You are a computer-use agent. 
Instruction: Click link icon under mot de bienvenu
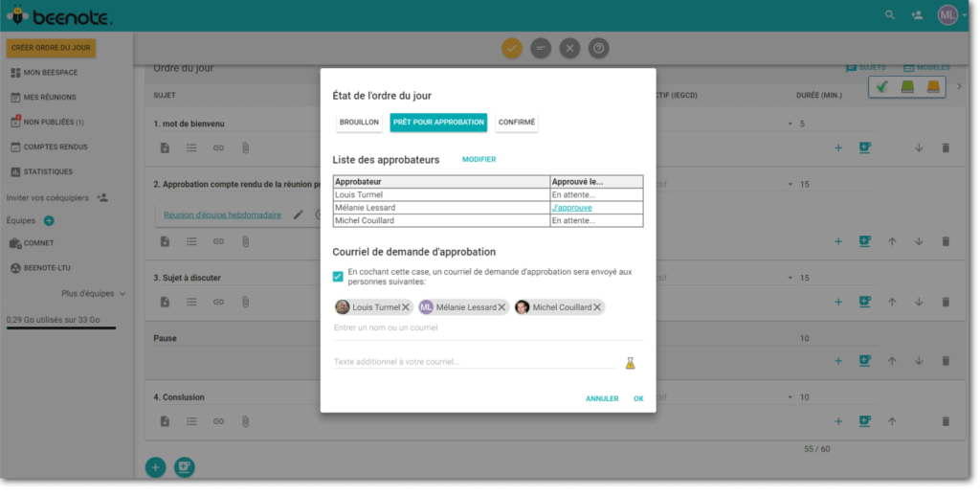(218, 148)
